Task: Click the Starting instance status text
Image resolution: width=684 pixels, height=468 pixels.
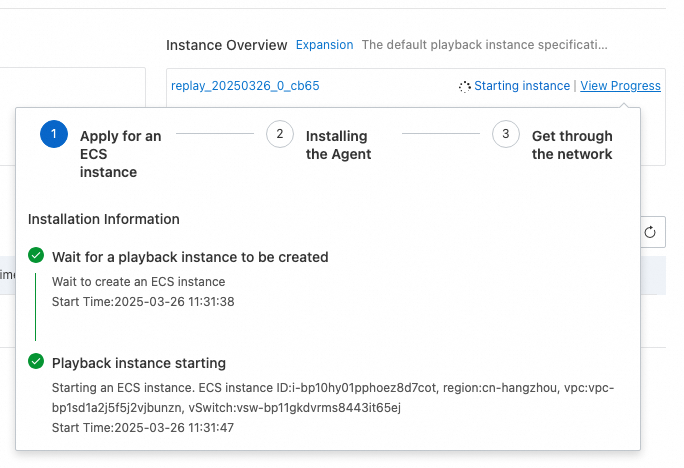Action: (x=522, y=86)
